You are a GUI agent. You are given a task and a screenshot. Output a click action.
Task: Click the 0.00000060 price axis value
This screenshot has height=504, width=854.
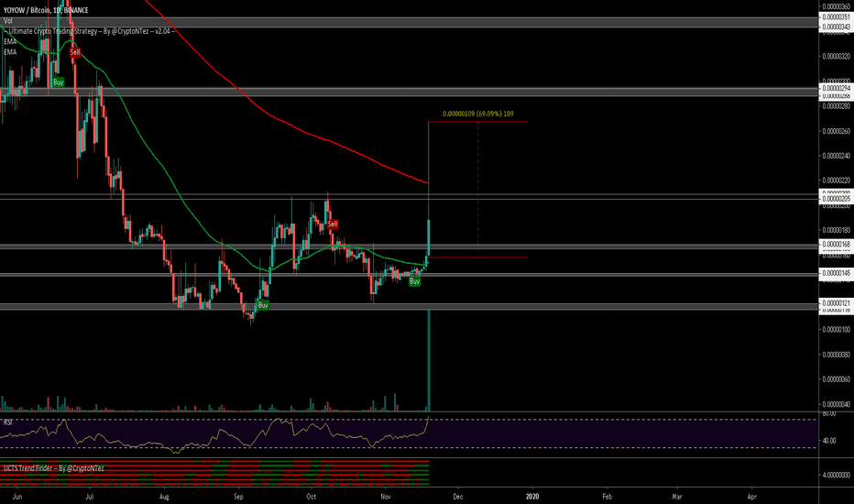click(836, 378)
